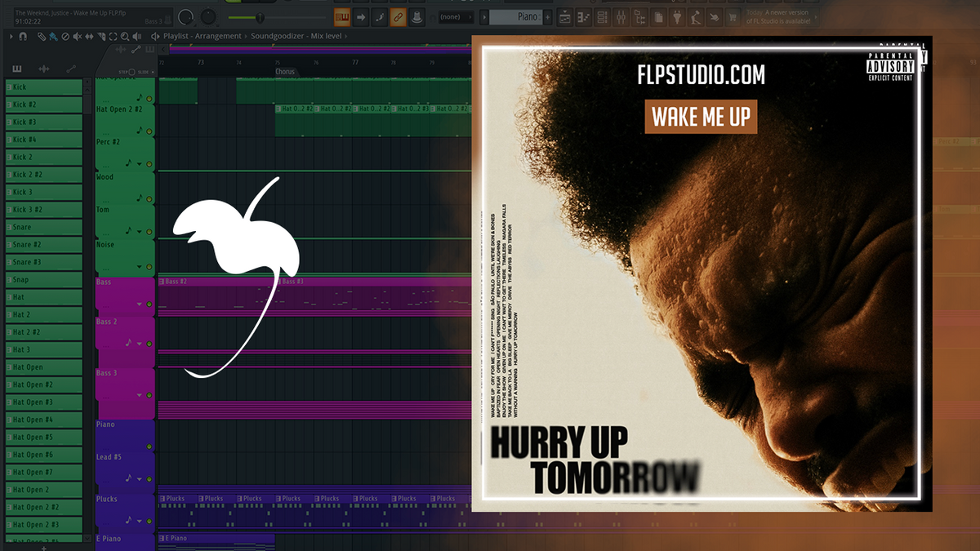
Task: Open the Mixer panel icon
Action: click(x=621, y=16)
